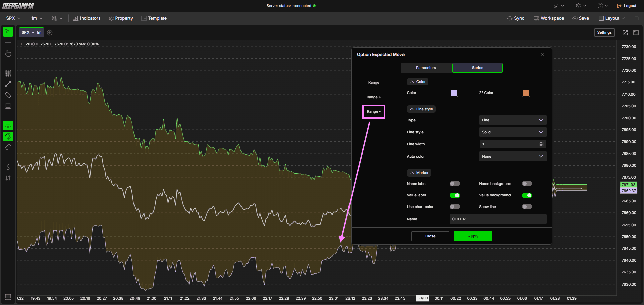Image resolution: width=644 pixels, height=305 pixels.
Task: Open the chart Settings button
Action: [604, 33]
